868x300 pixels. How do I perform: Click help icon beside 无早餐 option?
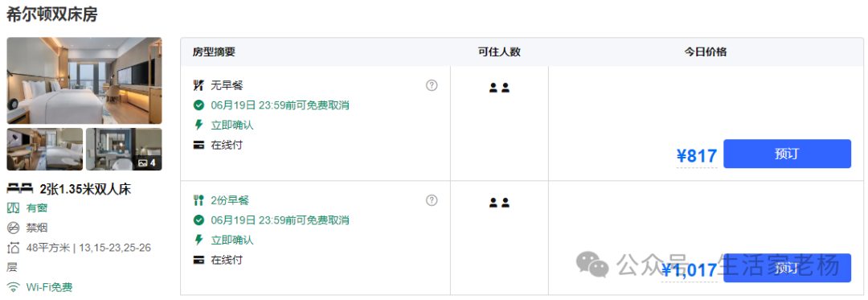click(432, 85)
